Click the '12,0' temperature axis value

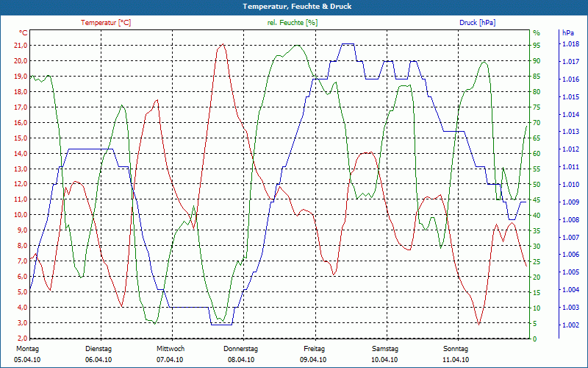(x=21, y=184)
